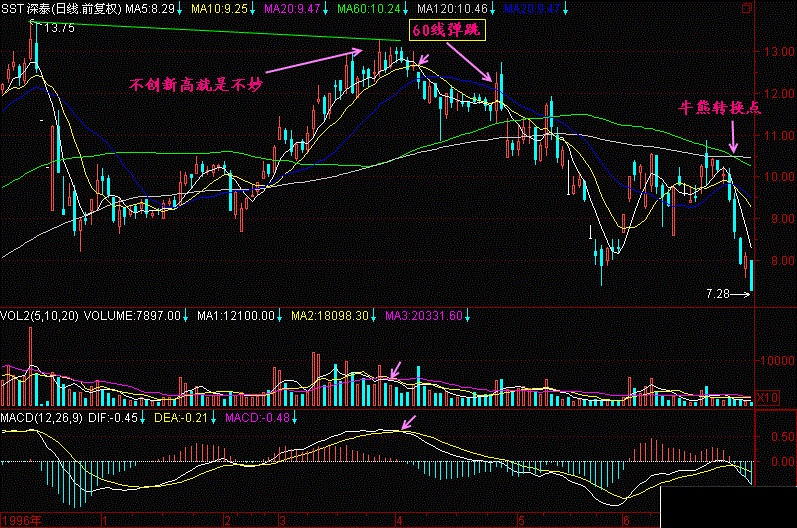Click the pink arrow in the MACD panel
The height and width of the screenshot is (528, 797).
pos(407,421)
